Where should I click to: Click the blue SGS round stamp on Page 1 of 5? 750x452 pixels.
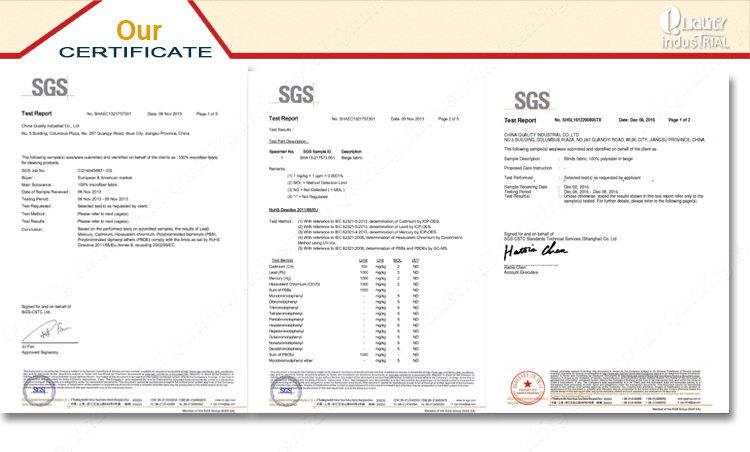(39, 390)
